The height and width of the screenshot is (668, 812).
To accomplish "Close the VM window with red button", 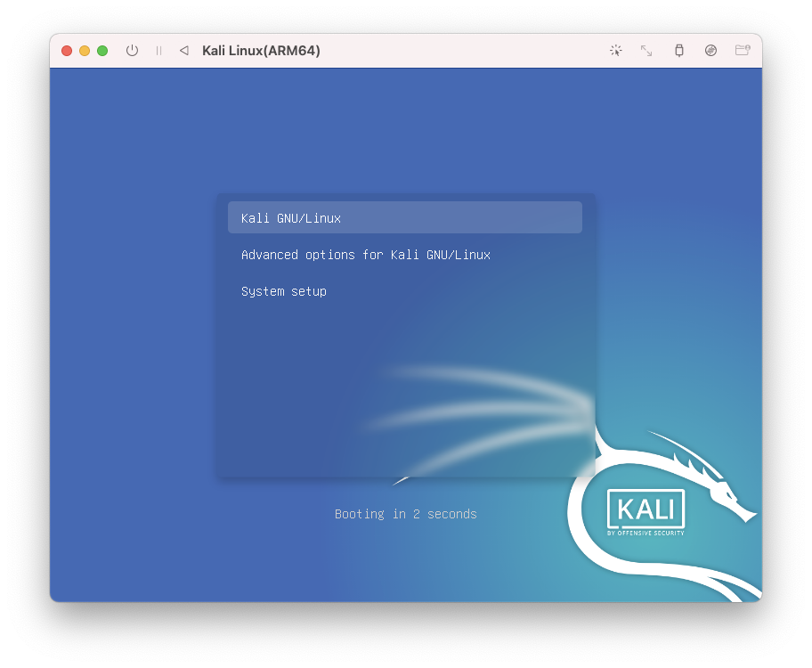I will tap(66, 50).
